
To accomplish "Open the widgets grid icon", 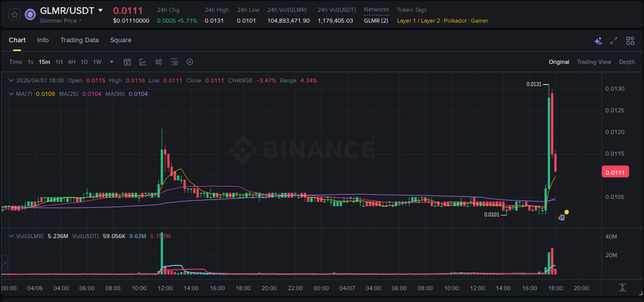I will point(630,40).
